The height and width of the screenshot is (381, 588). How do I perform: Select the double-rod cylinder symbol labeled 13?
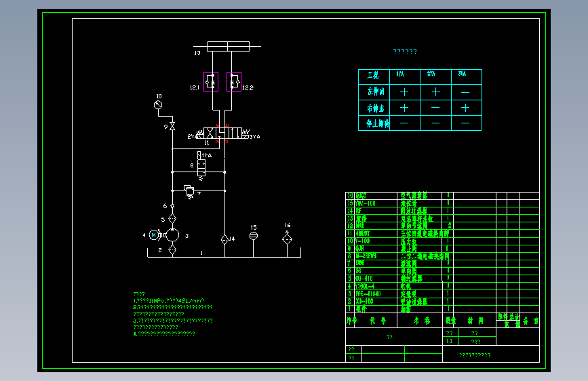point(228,46)
